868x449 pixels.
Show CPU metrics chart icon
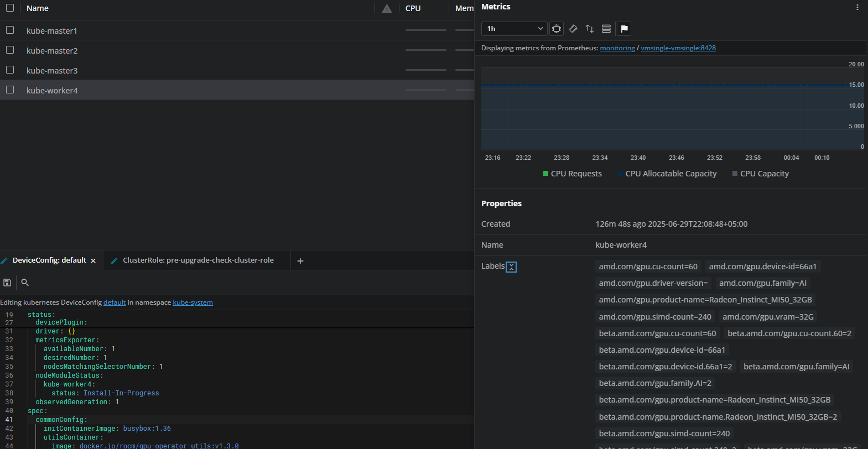pos(557,29)
